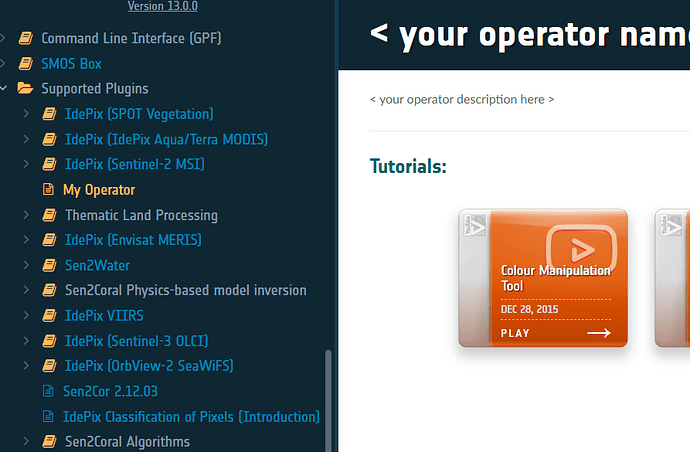Click the Tutorials: heading
The image size is (690, 452).
[408, 166]
